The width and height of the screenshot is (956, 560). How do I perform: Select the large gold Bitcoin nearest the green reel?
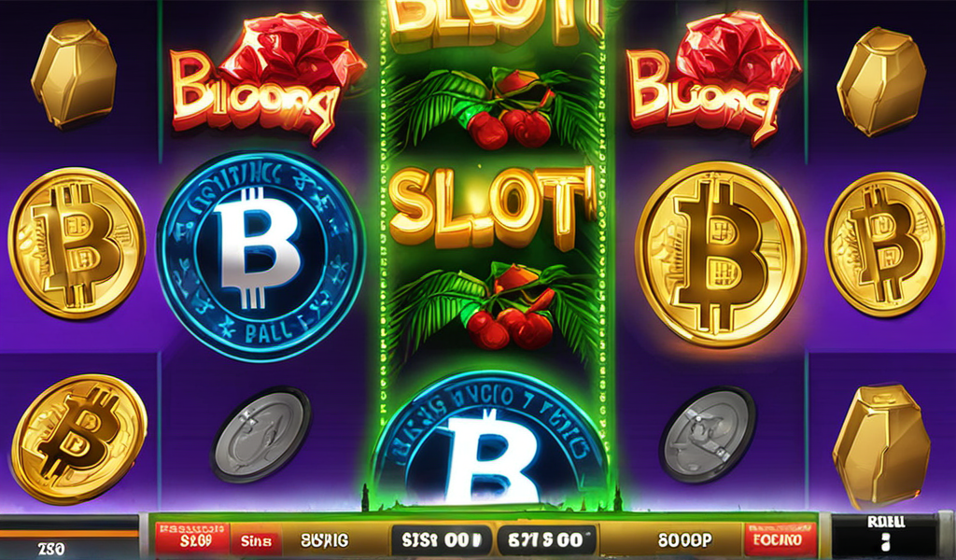click(721, 255)
